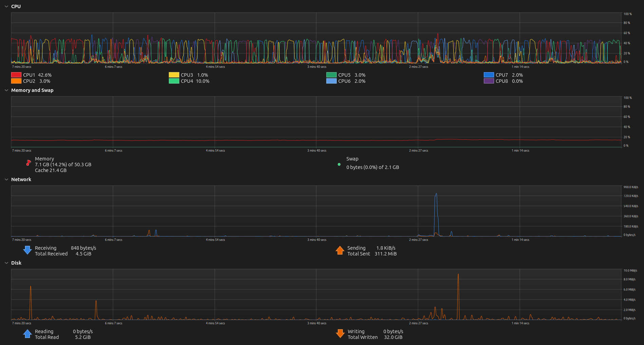Viewport: 644px width, 345px height.
Task: Open the CPU1 red color swatch
Action: point(16,75)
